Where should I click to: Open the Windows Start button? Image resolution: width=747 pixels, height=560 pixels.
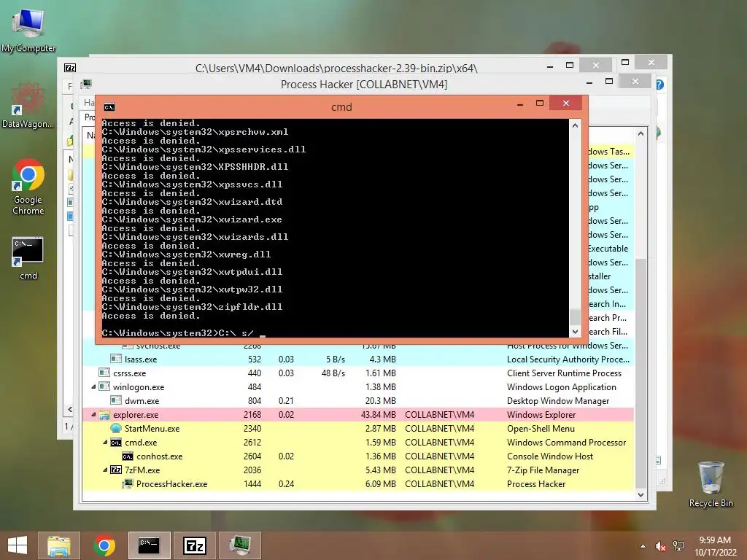pos(18,545)
